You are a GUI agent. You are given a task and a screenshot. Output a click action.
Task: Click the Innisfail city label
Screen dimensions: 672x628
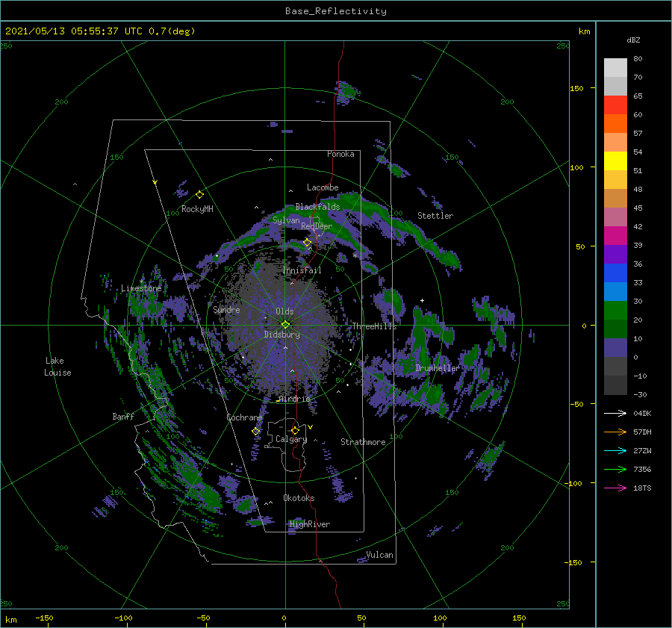(x=302, y=270)
